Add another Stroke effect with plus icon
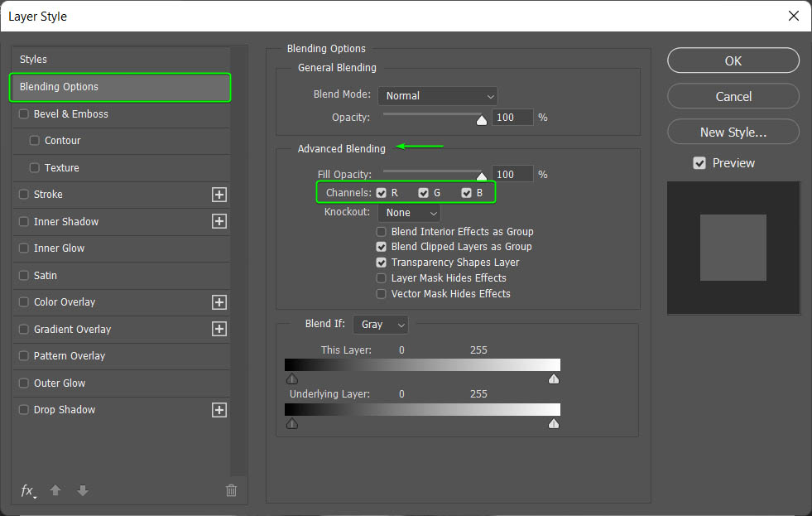 [x=219, y=195]
